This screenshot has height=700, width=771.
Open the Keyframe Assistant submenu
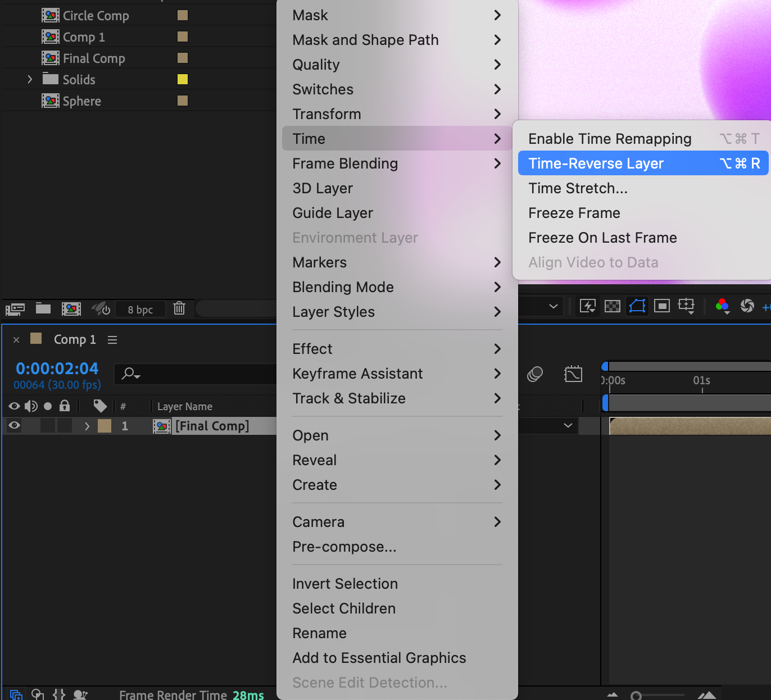tap(397, 374)
